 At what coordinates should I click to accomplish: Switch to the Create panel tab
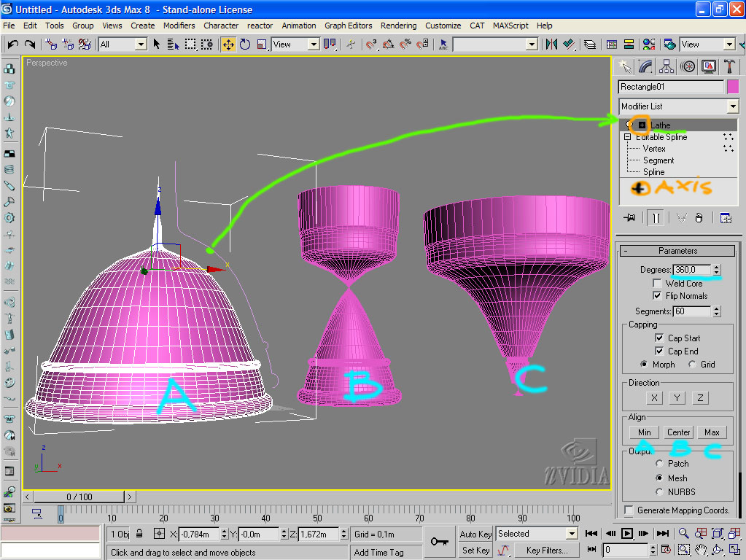point(625,66)
